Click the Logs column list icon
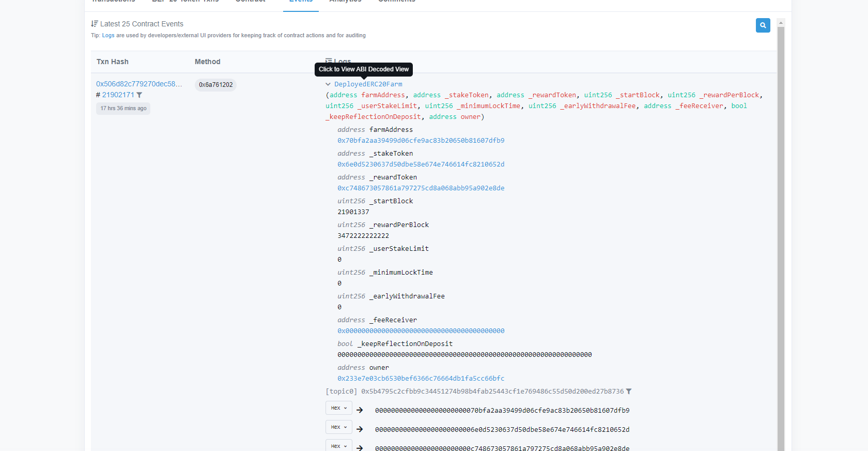The width and height of the screenshot is (868, 451). pyautogui.click(x=329, y=61)
